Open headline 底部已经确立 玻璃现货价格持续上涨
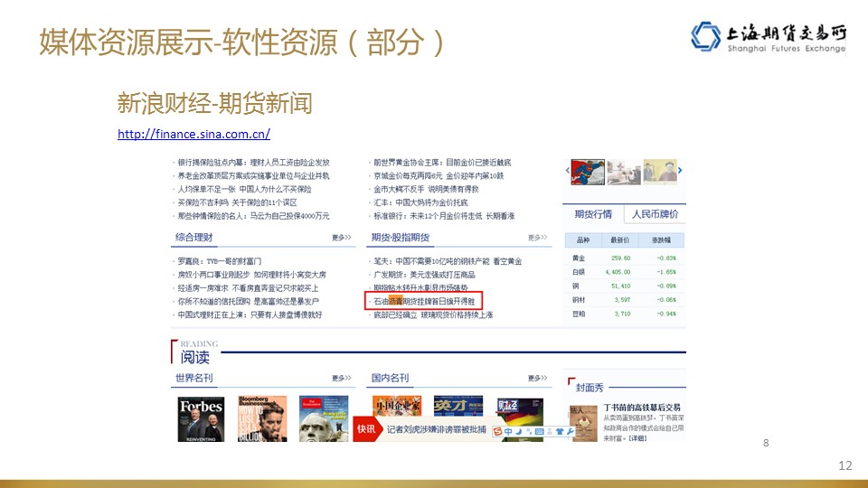The width and height of the screenshot is (868, 488). (x=433, y=314)
